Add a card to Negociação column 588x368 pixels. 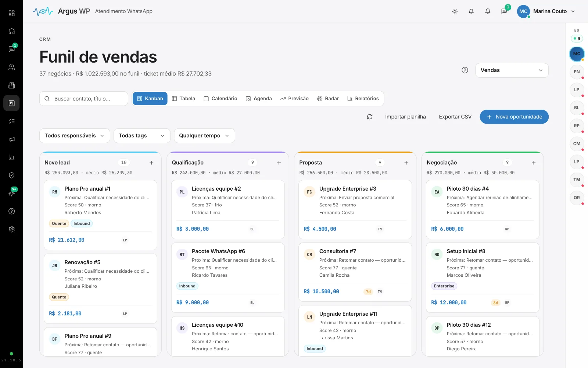point(534,163)
